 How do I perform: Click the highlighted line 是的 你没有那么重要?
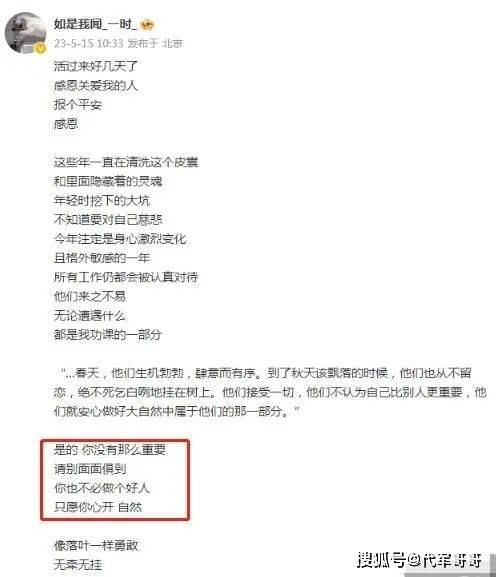tap(110, 449)
